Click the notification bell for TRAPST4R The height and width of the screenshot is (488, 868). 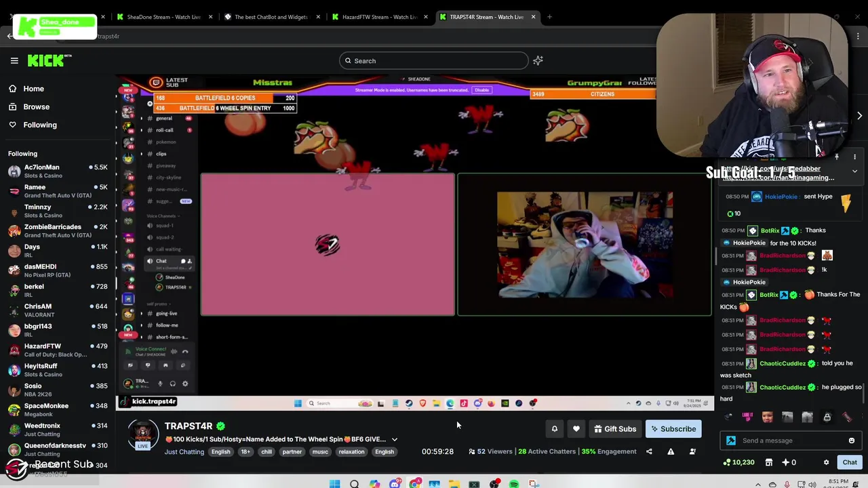[555, 429]
